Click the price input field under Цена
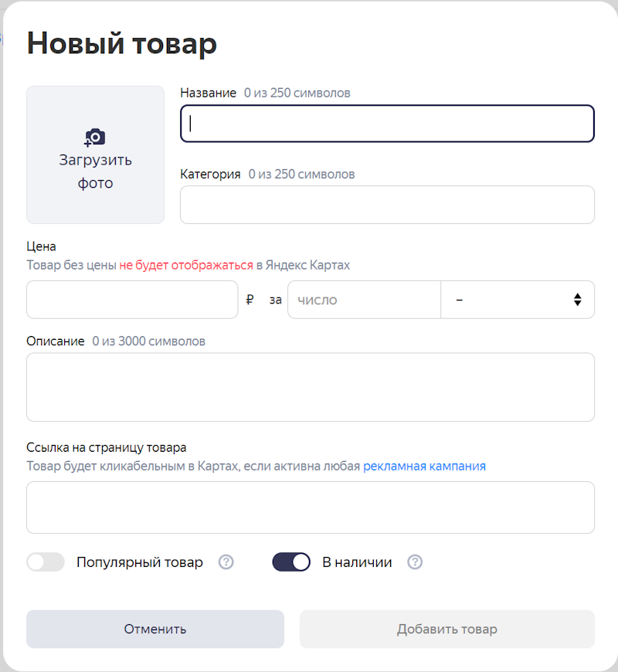 click(x=131, y=300)
